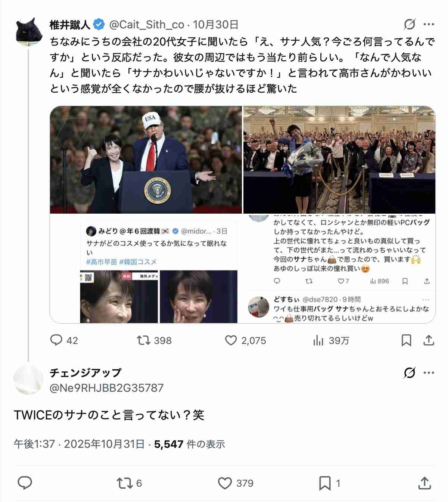Image resolution: width=448 pixels, height=502 pixels.
Task: Repost the reply with 6 reposts
Action: coord(129,483)
